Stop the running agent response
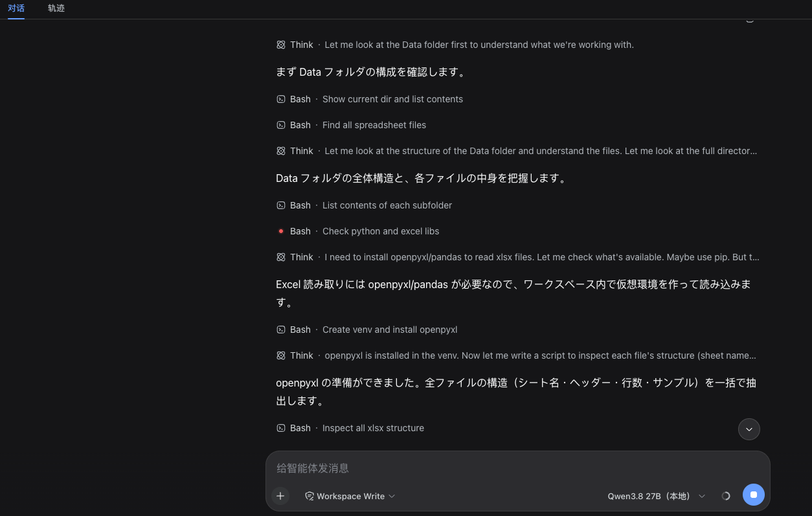Screen dimensions: 812x516 pos(754,495)
